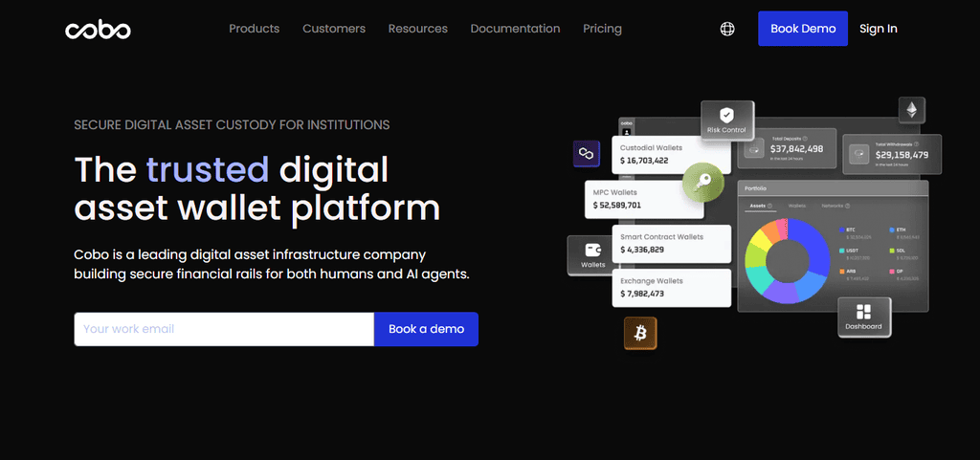Click the purple chain-link Polygon icon
This screenshot has width=980, height=460.
pyautogui.click(x=587, y=154)
